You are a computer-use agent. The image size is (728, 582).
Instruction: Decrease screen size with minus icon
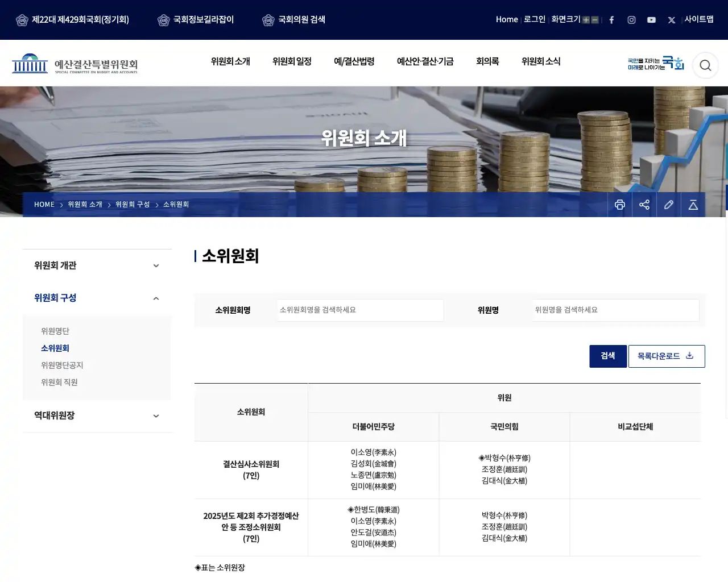click(x=595, y=20)
